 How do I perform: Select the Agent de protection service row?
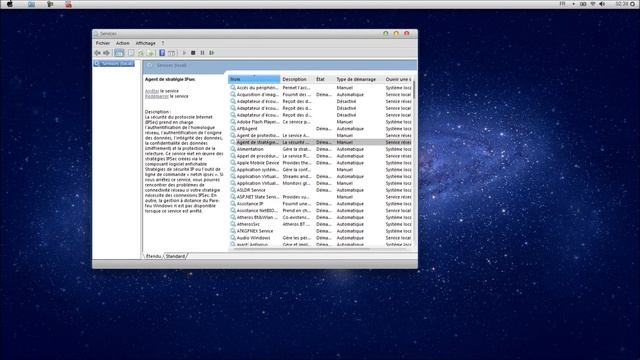pos(320,136)
